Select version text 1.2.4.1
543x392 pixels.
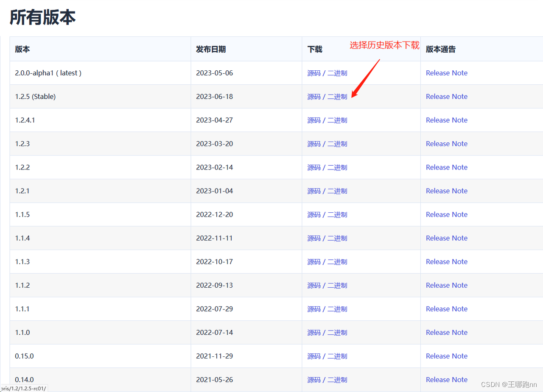pos(25,120)
